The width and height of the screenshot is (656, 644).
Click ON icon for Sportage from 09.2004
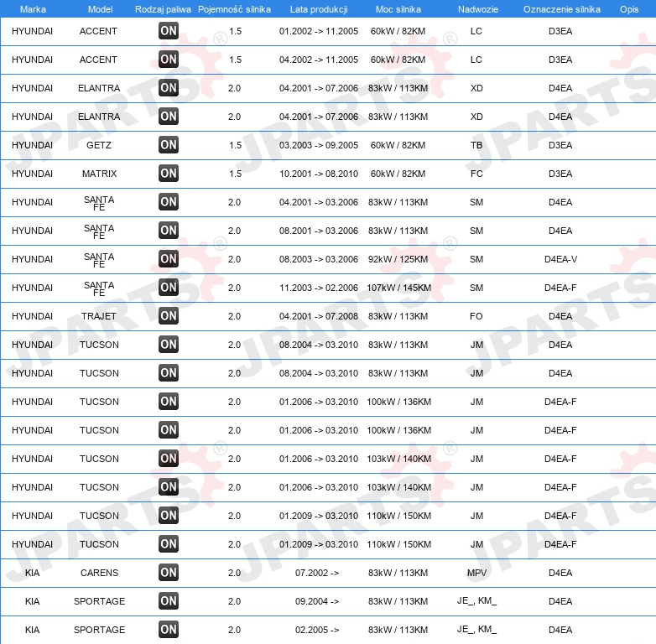169,601
